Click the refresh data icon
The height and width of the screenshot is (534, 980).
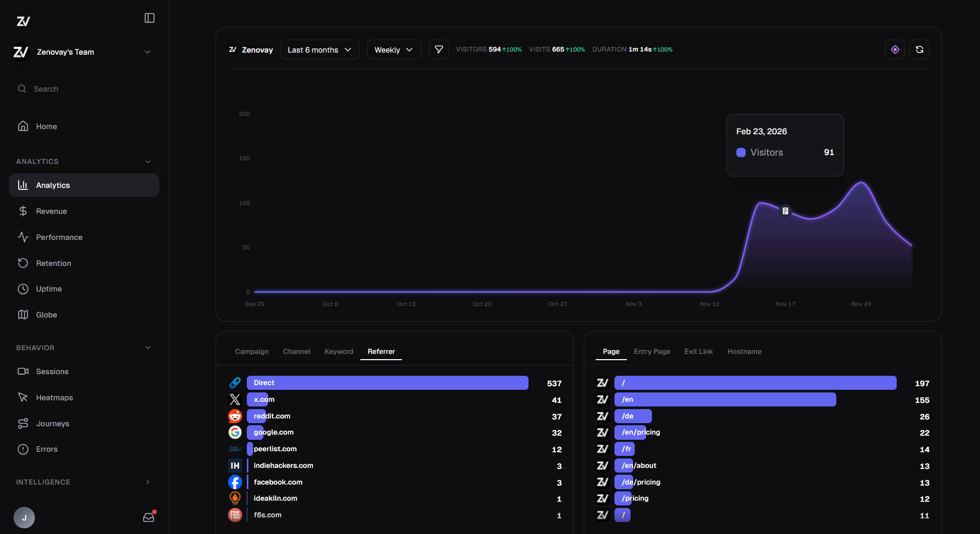[x=919, y=49]
